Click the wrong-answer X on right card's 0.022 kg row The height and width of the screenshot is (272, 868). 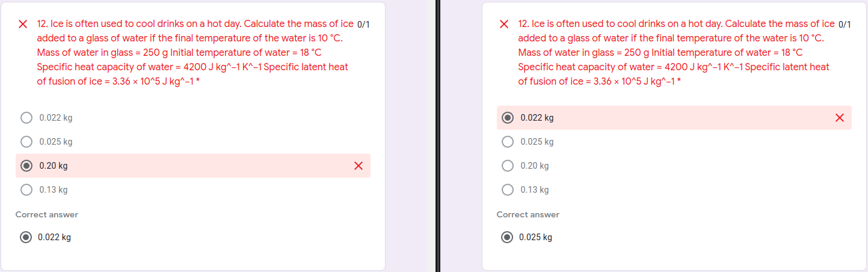click(x=840, y=118)
